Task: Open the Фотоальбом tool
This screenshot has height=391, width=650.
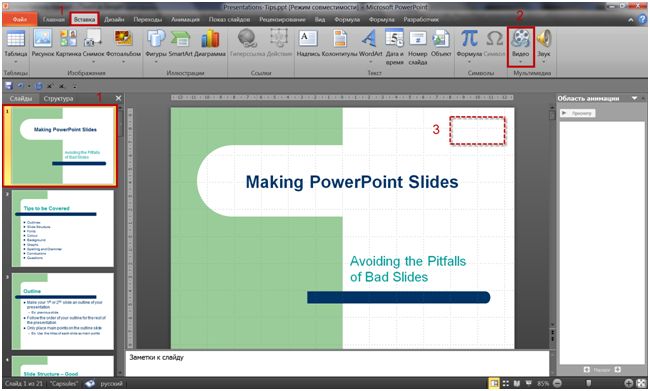Action: 124,46
